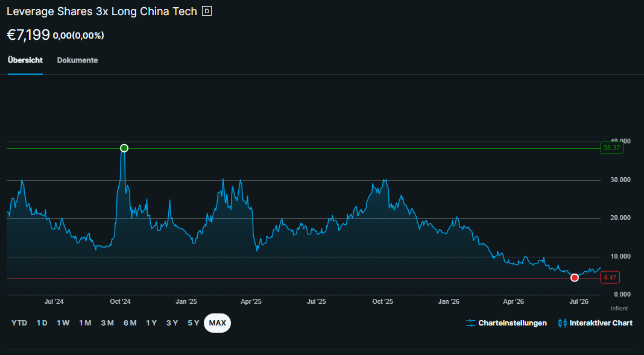Select the 1Y time range

(151, 323)
